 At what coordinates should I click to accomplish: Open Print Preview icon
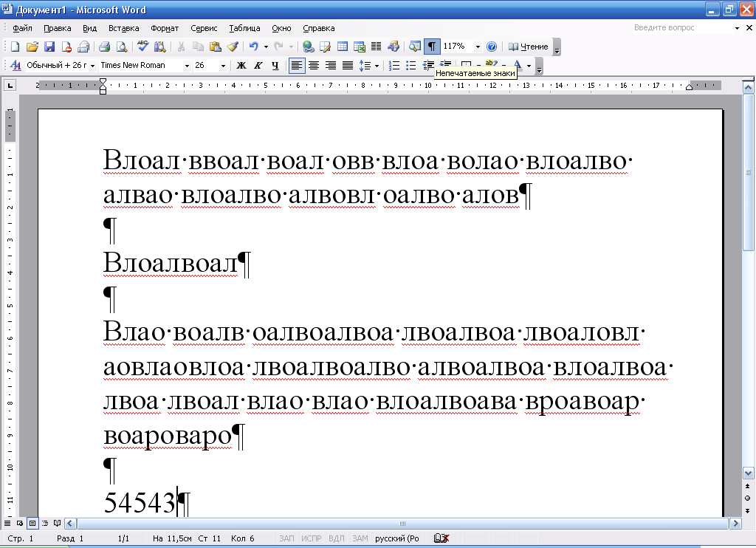[x=122, y=47]
